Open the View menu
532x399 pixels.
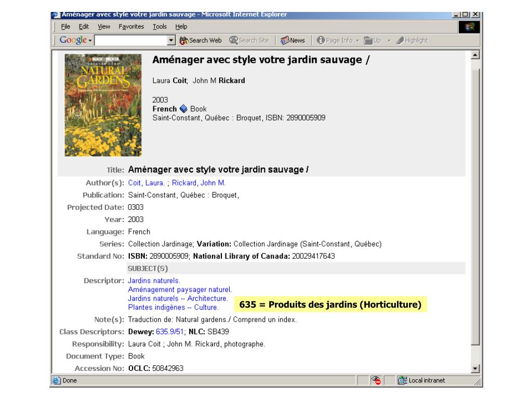104,26
